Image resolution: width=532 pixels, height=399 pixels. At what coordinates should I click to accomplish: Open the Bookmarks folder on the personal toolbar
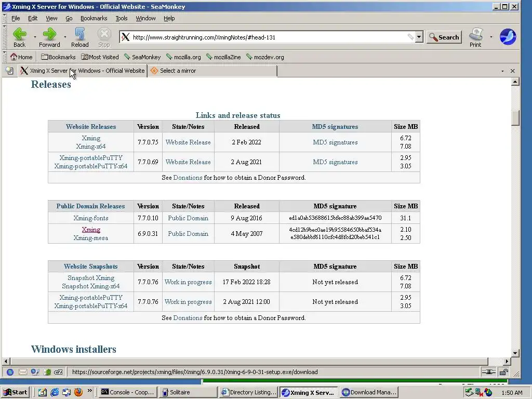click(58, 57)
